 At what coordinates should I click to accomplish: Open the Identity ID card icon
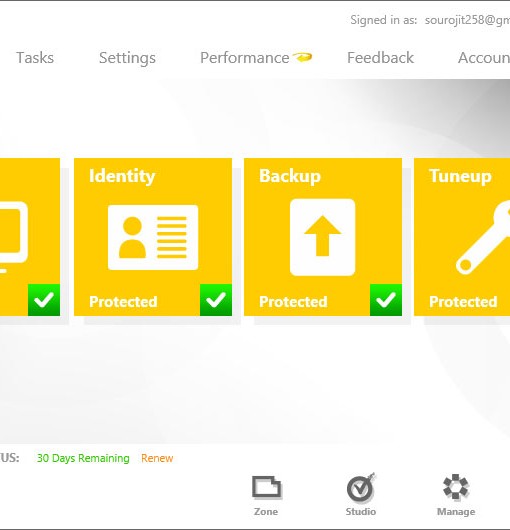coord(153,237)
